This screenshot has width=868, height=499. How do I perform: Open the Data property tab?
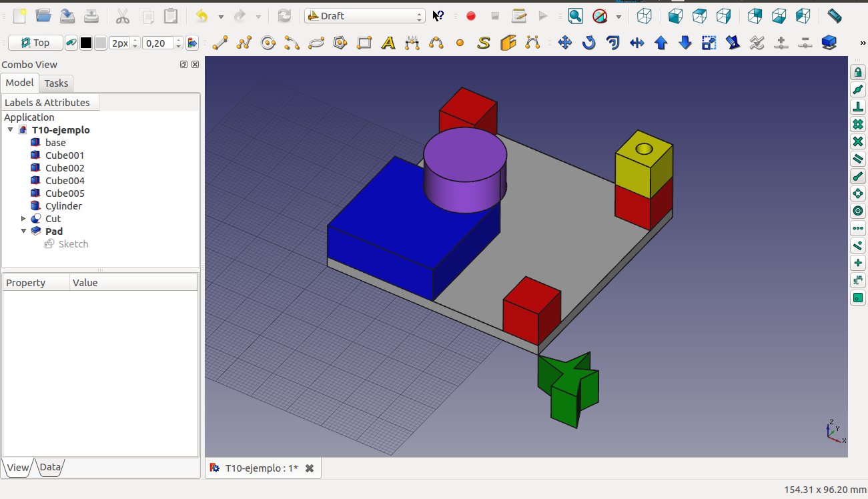point(50,467)
